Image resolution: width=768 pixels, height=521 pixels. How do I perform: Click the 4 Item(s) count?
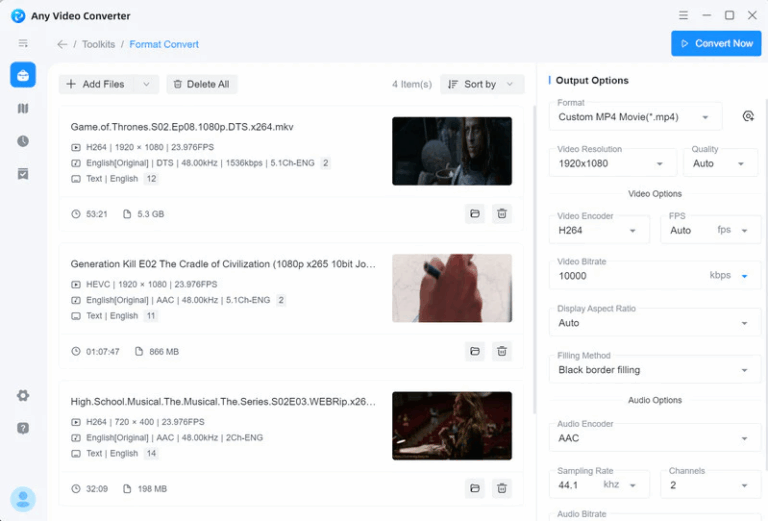pyautogui.click(x=412, y=84)
